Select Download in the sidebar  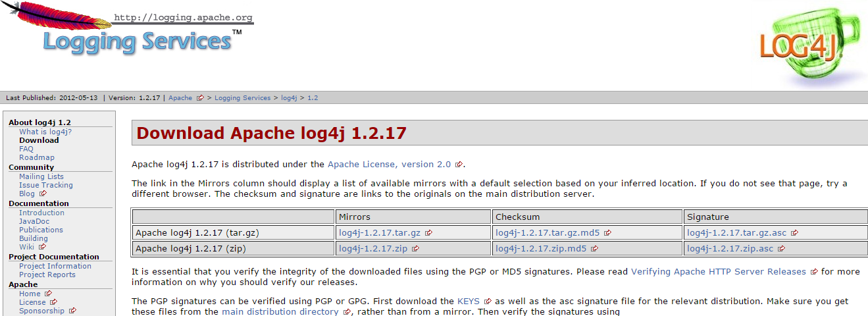(x=39, y=140)
